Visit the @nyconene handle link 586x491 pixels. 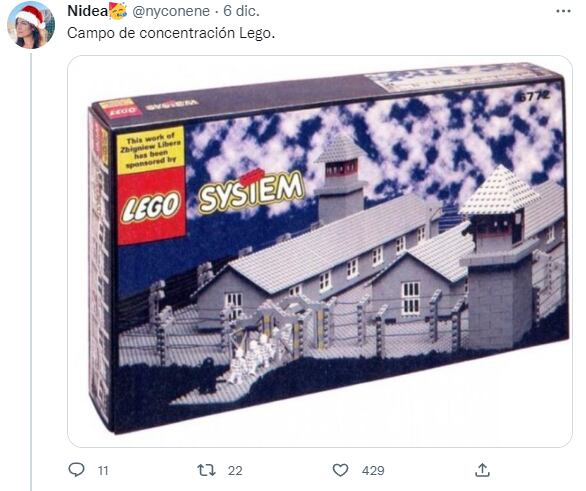(x=171, y=11)
